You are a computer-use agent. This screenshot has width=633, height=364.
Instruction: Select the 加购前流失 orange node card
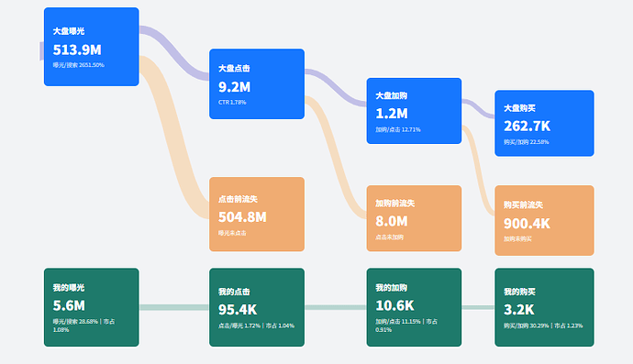tap(414, 218)
